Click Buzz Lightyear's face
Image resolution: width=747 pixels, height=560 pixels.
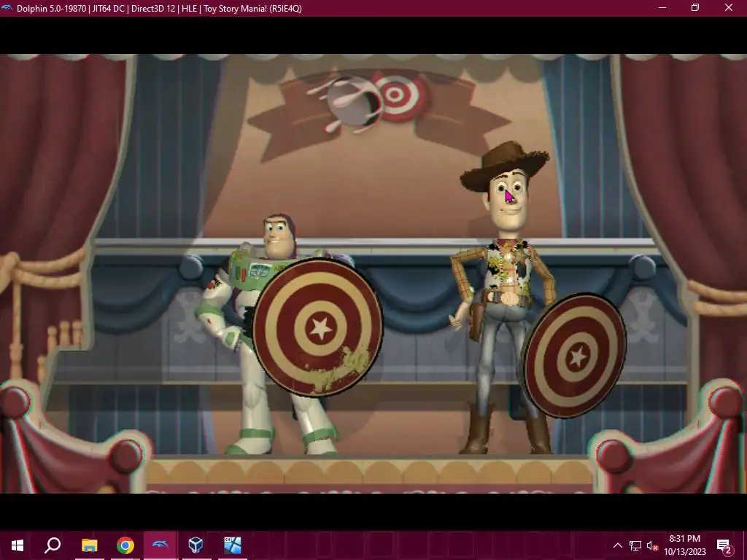pyautogui.click(x=279, y=237)
